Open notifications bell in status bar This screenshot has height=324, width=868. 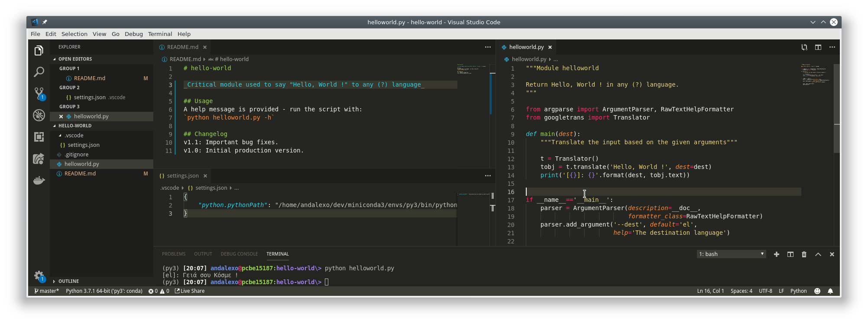pyautogui.click(x=830, y=291)
